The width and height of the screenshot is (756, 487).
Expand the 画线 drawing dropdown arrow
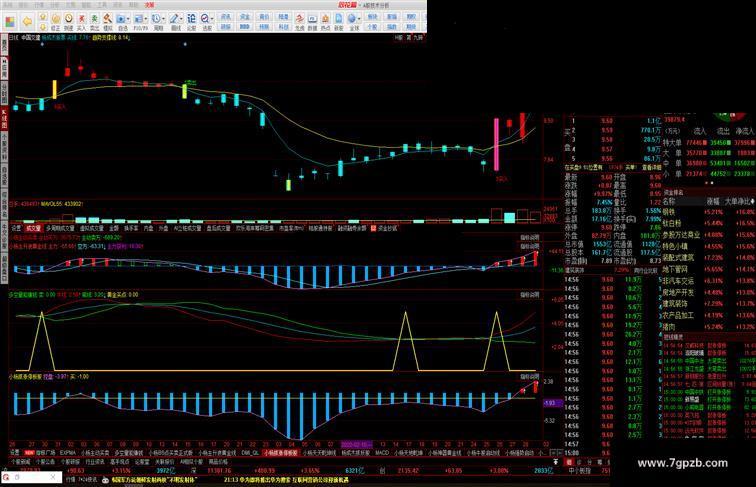pyautogui.click(x=182, y=19)
